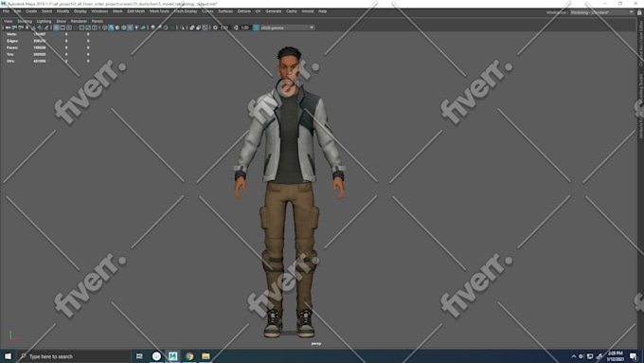Click the Lock Camera icon

coord(14,27)
